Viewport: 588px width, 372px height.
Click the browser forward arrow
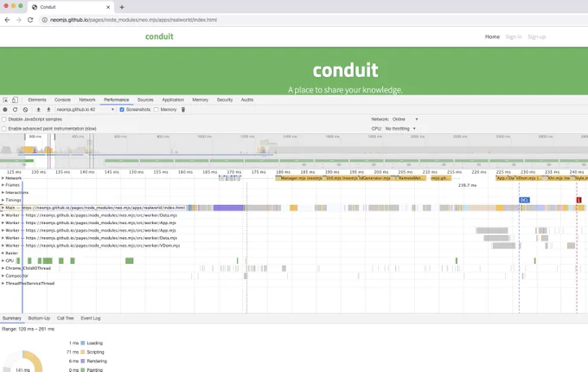pyautogui.click(x=19, y=20)
